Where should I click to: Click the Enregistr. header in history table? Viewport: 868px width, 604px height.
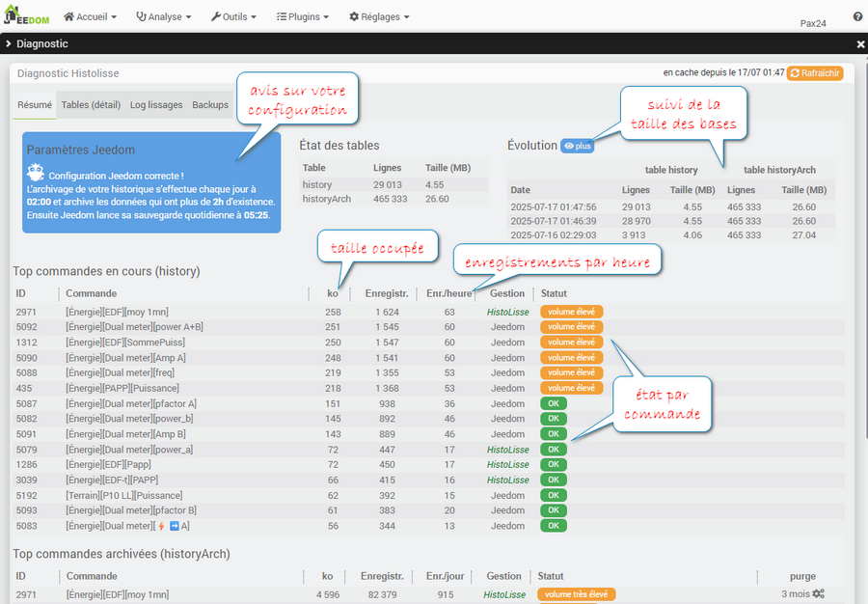[387, 293]
